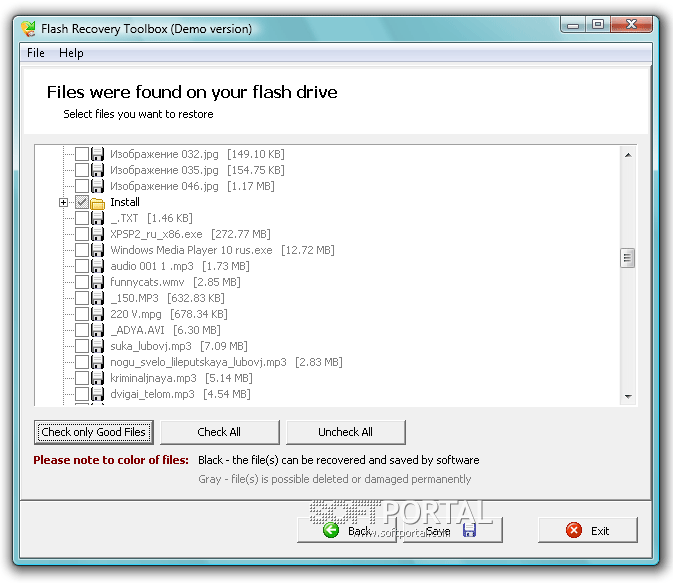Screen dimensions: 673x583
Task: Select the Windows Media Player 10 rus.exe name
Action: tap(191, 250)
